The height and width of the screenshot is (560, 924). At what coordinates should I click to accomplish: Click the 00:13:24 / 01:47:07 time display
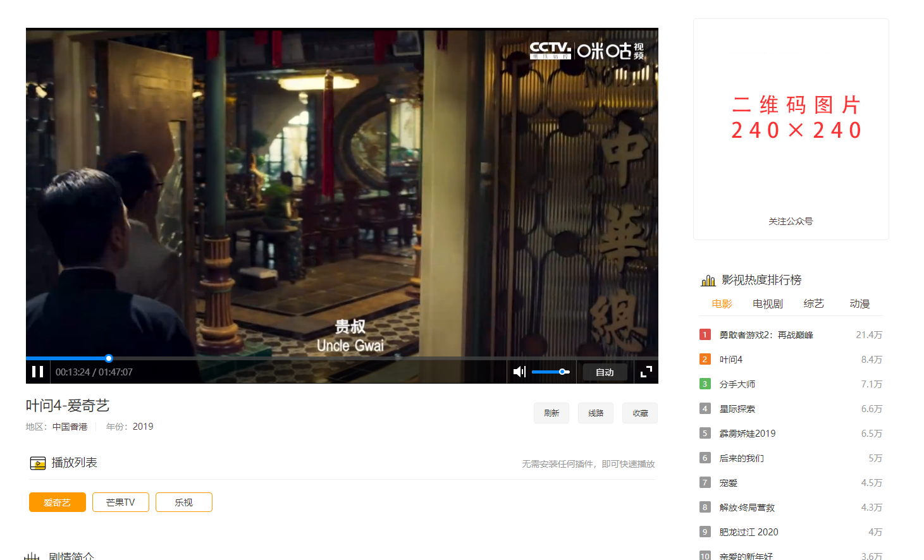94,372
